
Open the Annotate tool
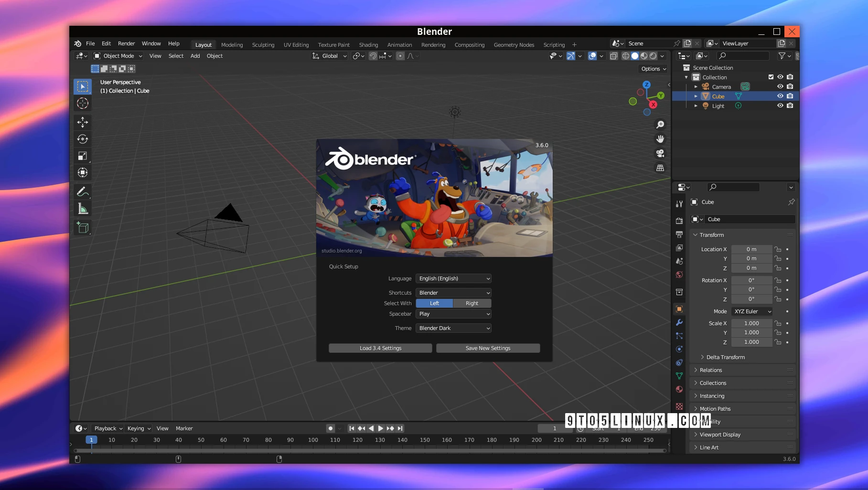pyautogui.click(x=83, y=192)
